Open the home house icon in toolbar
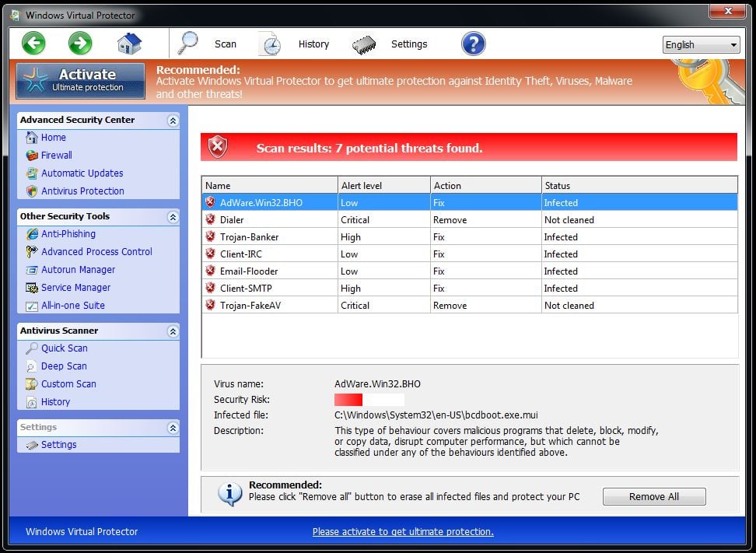The image size is (756, 553). (x=129, y=44)
